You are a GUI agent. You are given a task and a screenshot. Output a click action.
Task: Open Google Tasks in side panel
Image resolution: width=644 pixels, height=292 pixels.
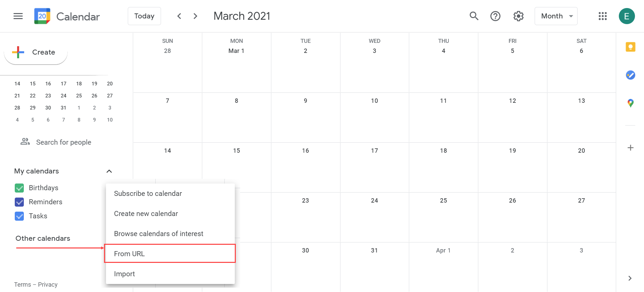(x=630, y=75)
